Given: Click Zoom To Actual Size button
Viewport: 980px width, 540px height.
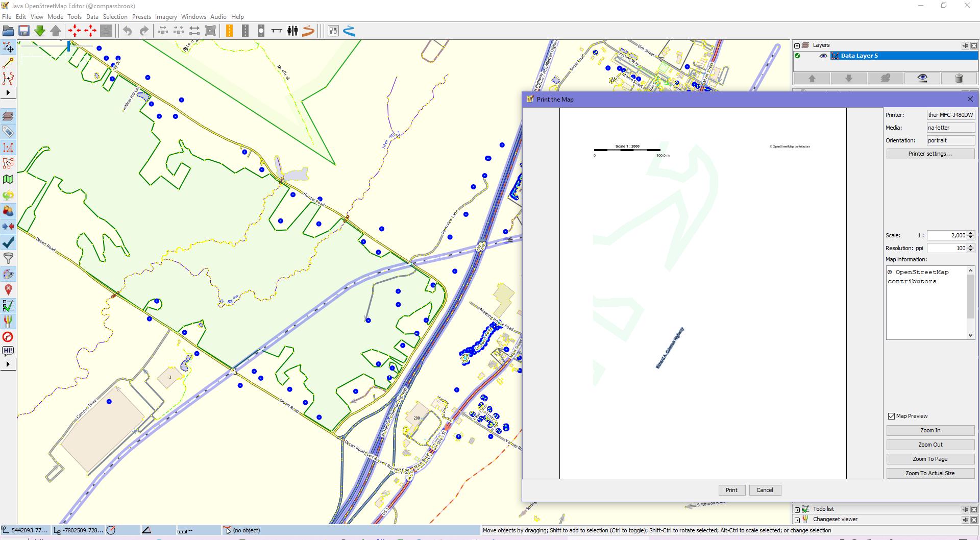Looking at the screenshot, I should tap(930, 473).
